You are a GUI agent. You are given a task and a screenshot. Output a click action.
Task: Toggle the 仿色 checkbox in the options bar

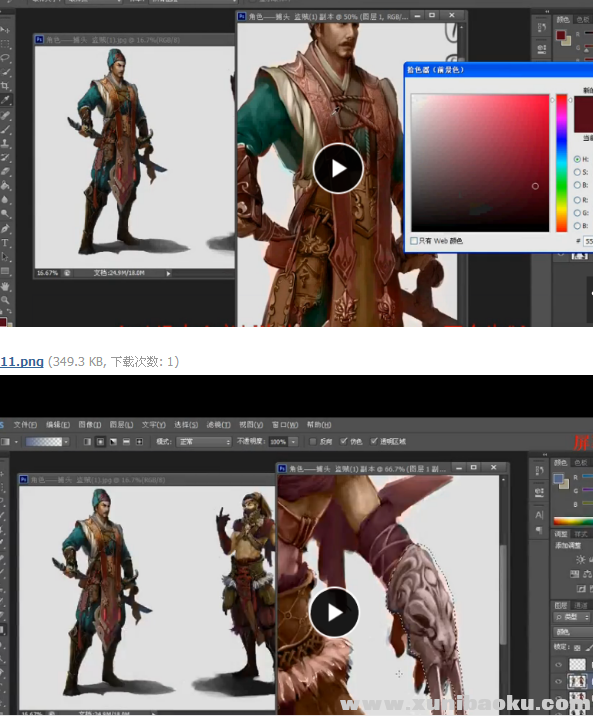point(344,441)
